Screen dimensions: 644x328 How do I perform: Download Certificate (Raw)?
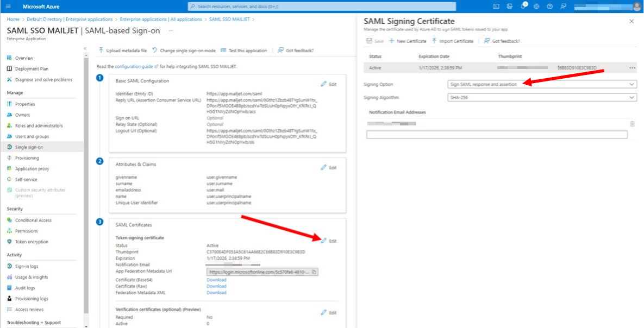216,286
